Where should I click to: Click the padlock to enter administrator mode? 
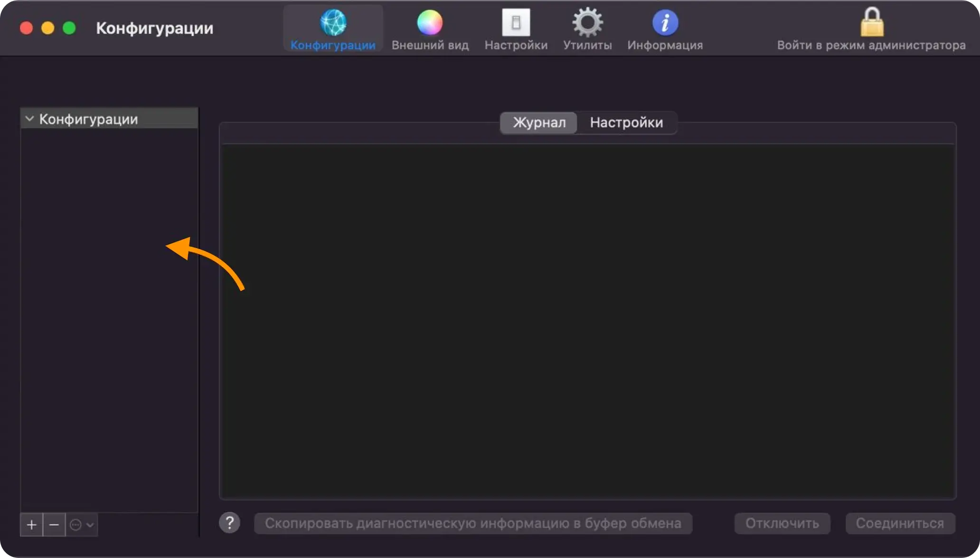[872, 22]
